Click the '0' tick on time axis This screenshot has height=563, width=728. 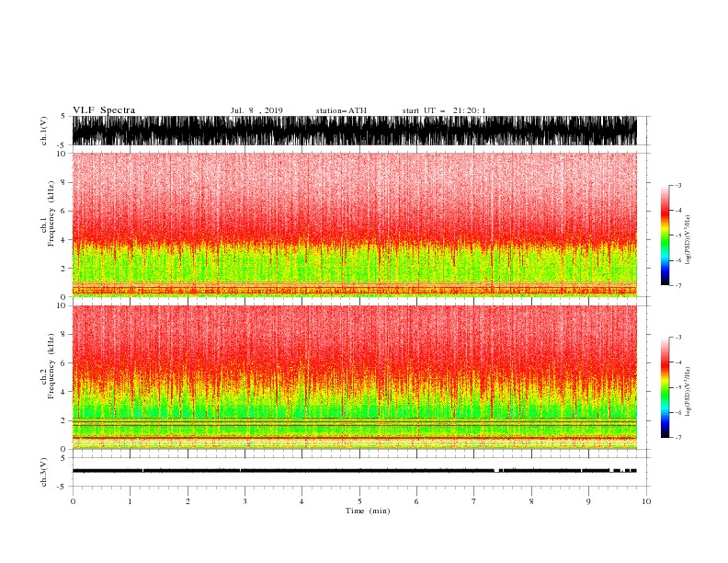click(73, 501)
